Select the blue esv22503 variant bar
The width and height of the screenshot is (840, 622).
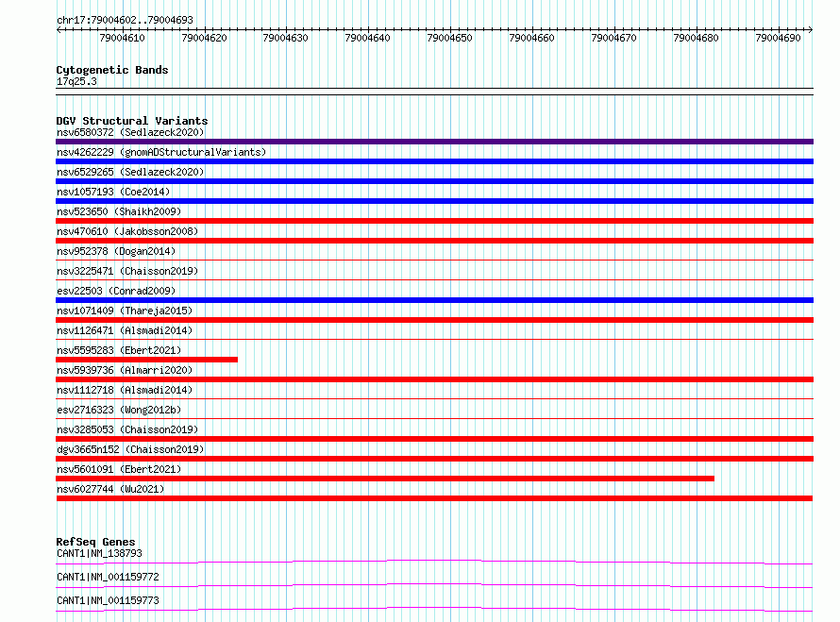coord(434,300)
